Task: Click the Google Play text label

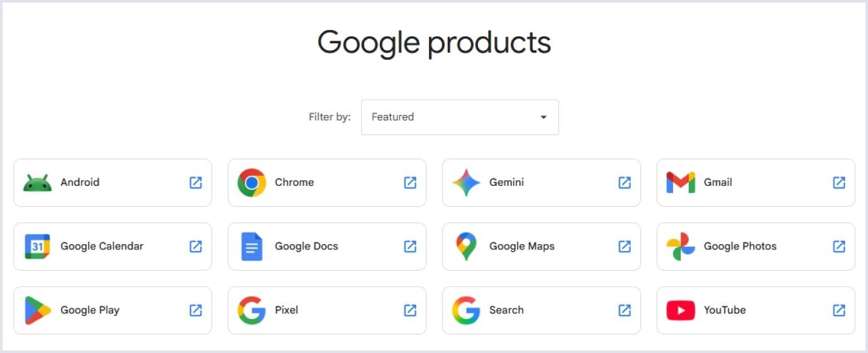Action: pos(90,310)
